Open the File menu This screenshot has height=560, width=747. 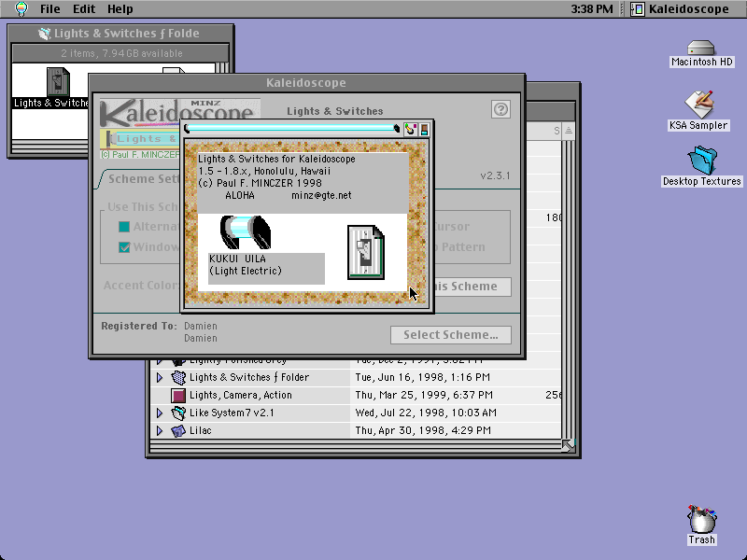coord(49,9)
